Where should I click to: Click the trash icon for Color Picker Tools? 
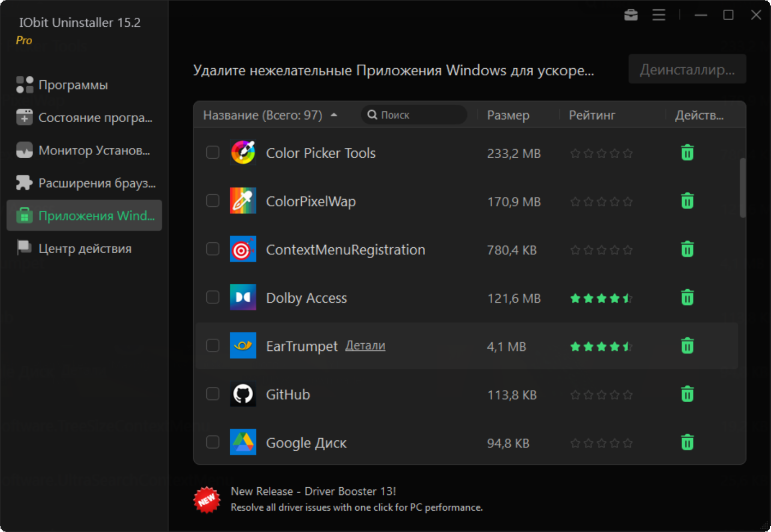coord(687,153)
